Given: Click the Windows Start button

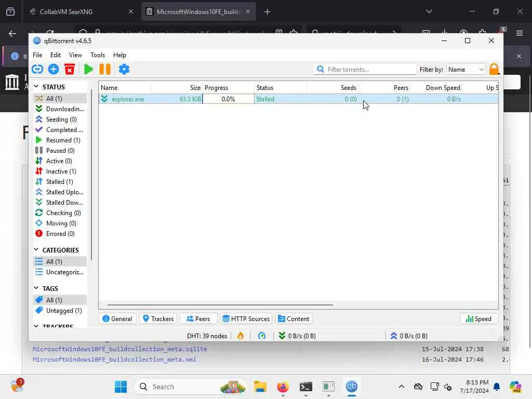Looking at the screenshot, I should pyautogui.click(x=121, y=387).
